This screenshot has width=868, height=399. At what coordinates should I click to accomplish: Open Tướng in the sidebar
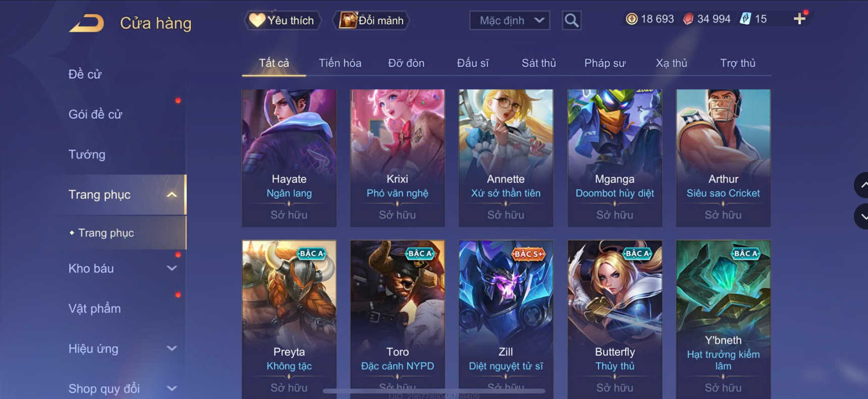(87, 154)
